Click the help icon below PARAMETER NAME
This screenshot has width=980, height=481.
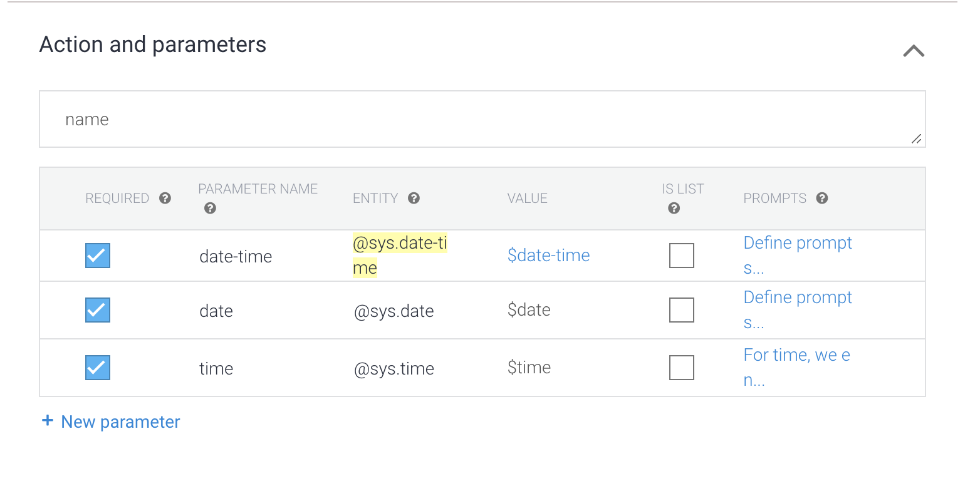tap(210, 208)
